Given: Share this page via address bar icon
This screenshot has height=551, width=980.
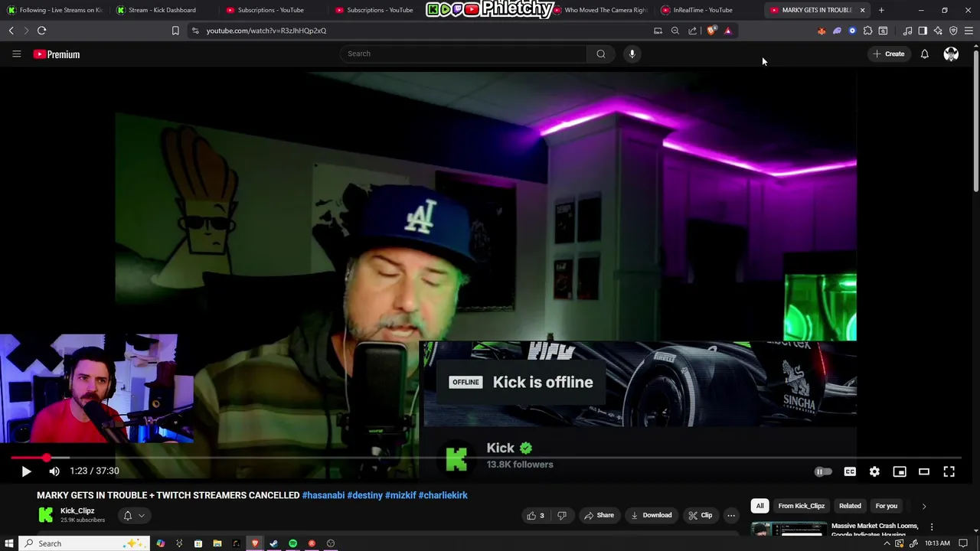Looking at the screenshot, I should click(693, 31).
